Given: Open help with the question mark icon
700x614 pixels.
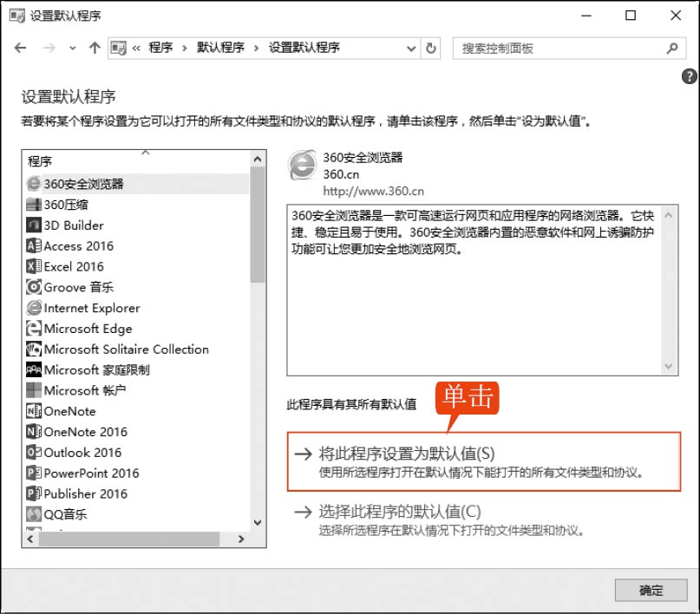Looking at the screenshot, I should coord(690,76).
